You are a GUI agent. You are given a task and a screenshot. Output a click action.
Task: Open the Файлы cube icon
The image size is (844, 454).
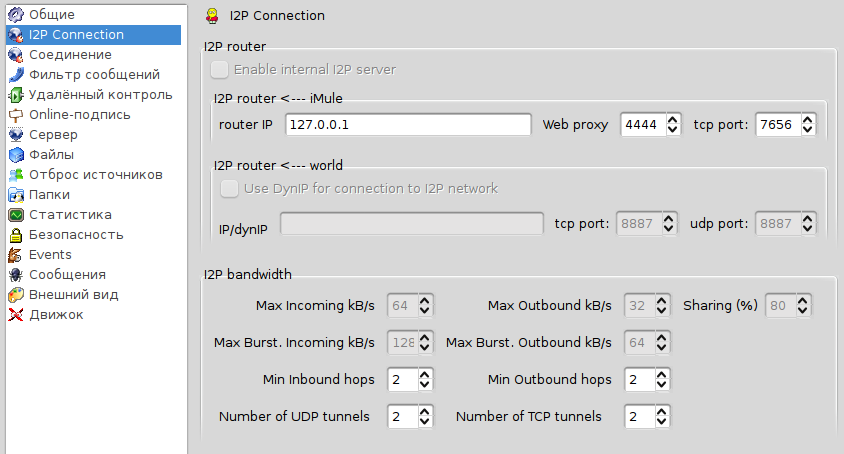pyautogui.click(x=16, y=155)
